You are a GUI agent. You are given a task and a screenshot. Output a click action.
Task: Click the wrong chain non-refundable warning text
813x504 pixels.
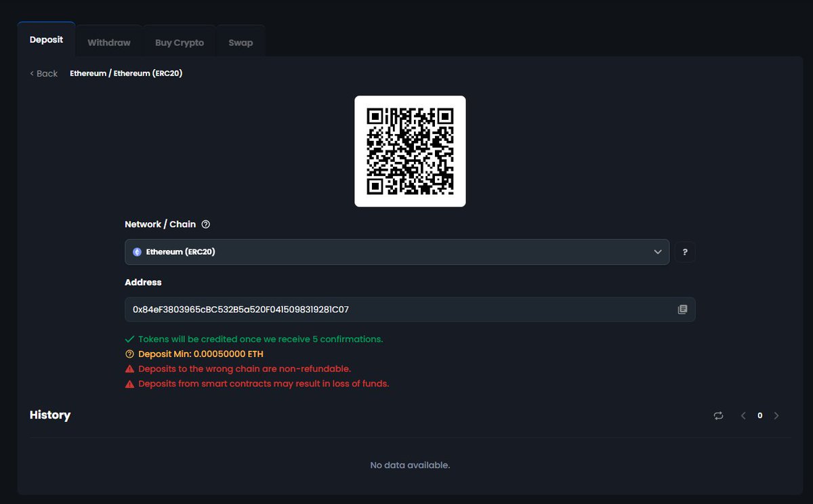[x=245, y=369]
